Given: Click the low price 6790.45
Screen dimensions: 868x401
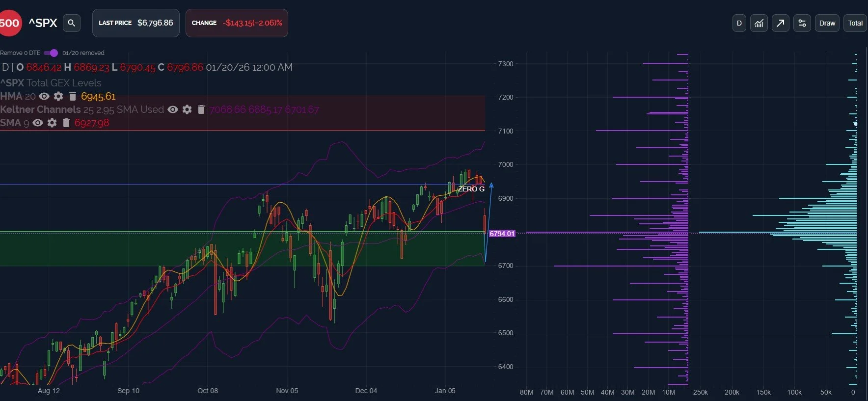Looking at the screenshot, I should coord(137,67).
